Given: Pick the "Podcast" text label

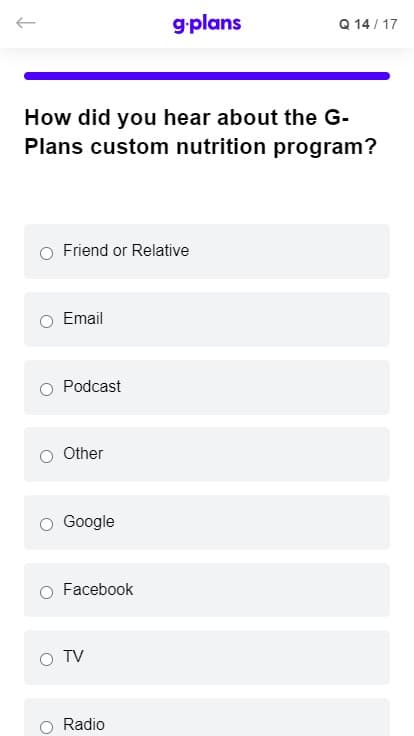Looking at the screenshot, I should 92,386.
